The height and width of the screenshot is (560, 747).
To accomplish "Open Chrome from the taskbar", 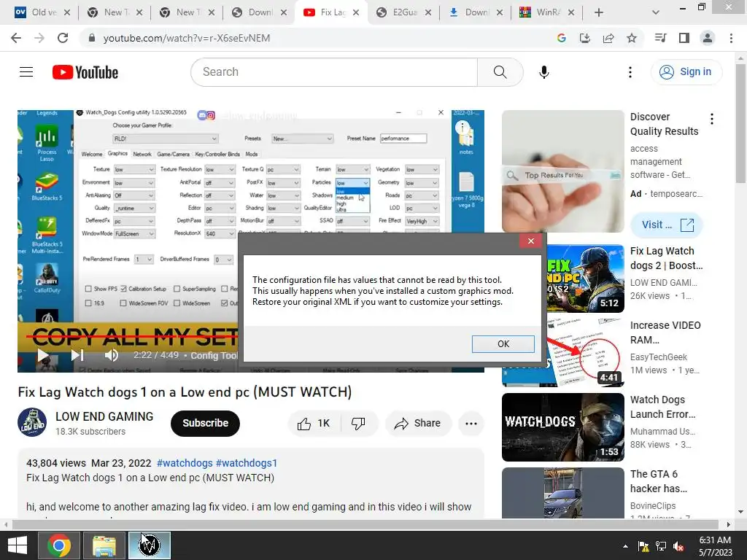I will click(59, 545).
